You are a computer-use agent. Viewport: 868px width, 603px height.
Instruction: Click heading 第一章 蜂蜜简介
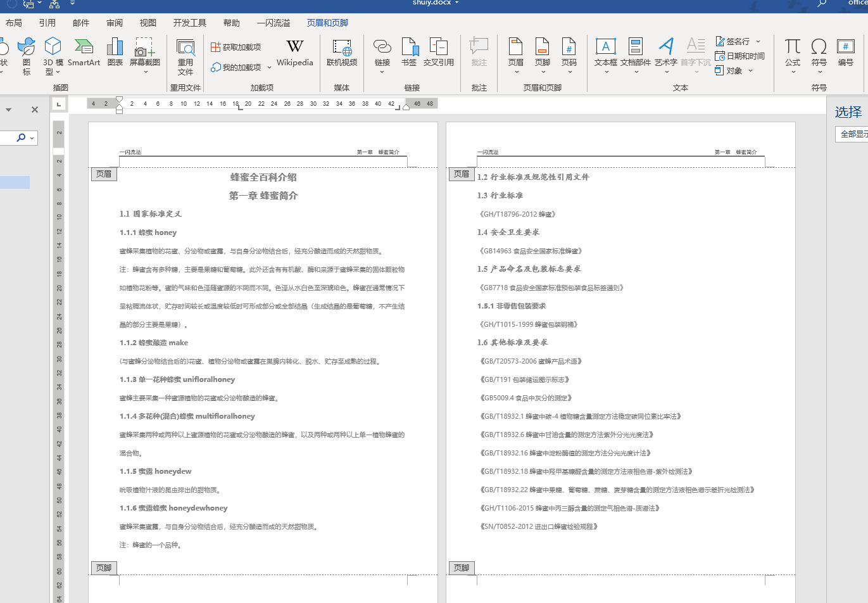pos(263,196)
